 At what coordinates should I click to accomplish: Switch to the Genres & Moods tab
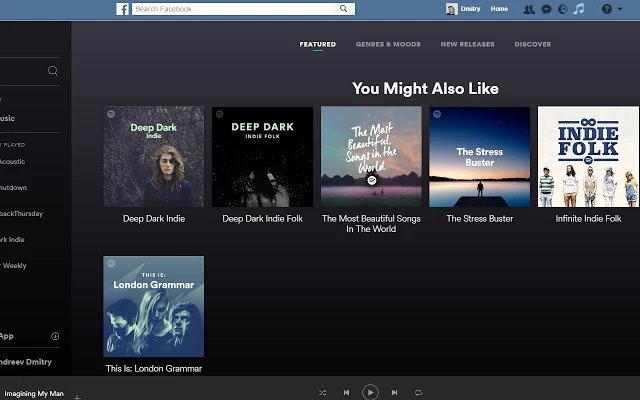[388, 45]
